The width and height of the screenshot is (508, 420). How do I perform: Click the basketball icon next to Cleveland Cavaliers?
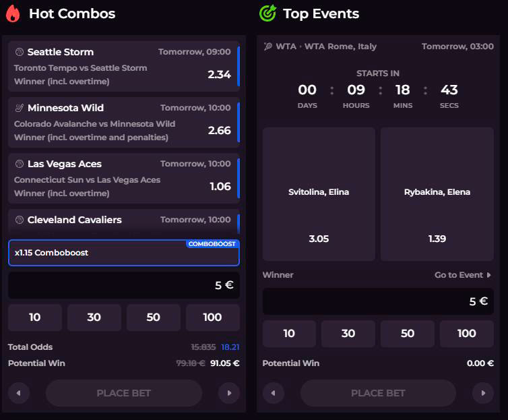click(20, 220)
